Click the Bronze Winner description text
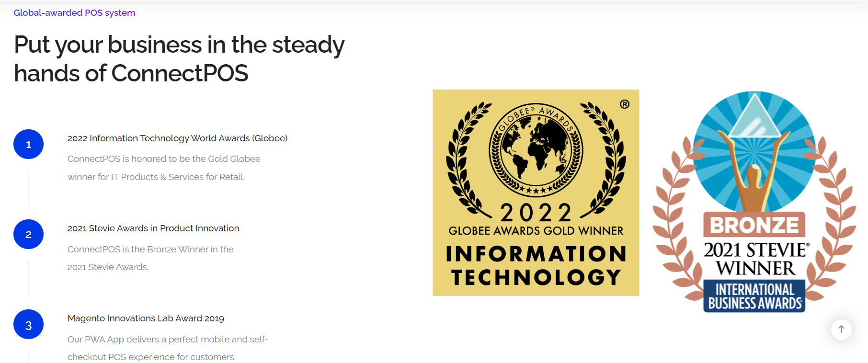The width and height of the screenshot is (868, 363). coord(150,258)
